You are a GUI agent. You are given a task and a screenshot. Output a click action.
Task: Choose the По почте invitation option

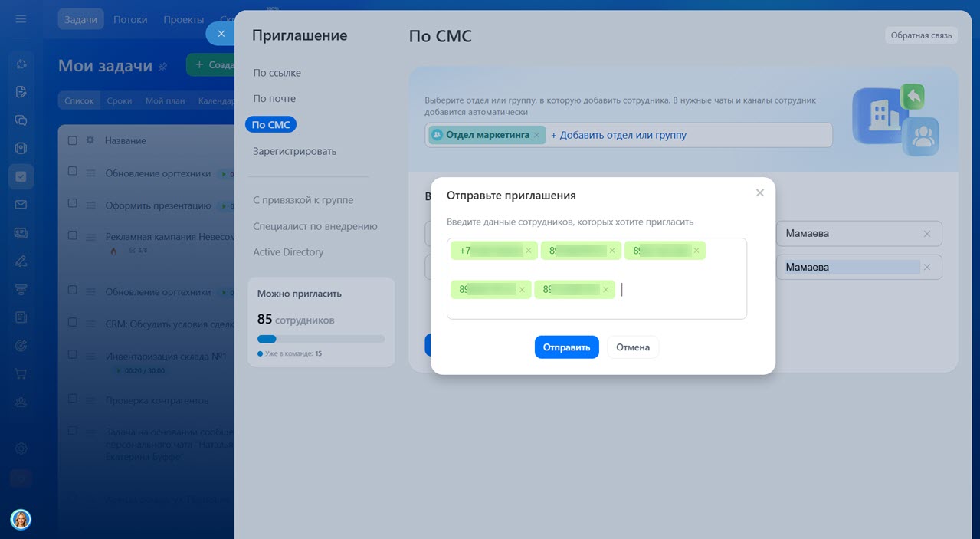pos(274,99)
